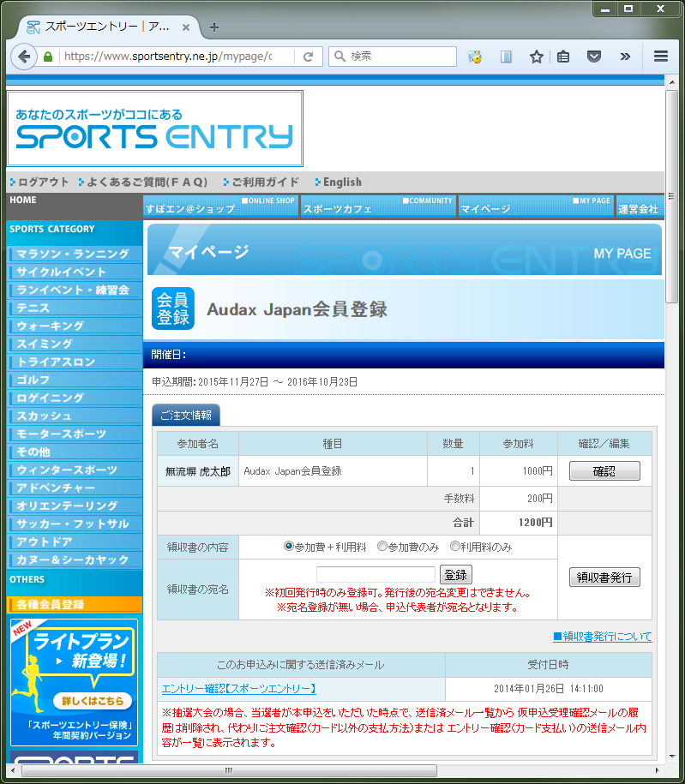The height and width of the screenshot is (784, 685).
Task: Select 利用料のみ radio option
Action: coord(455,546)
